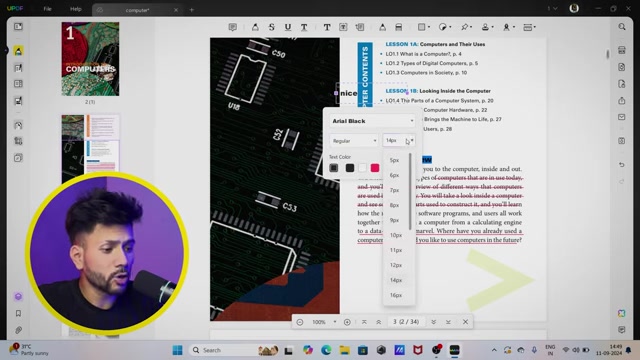
Task: Pick the white text color swatch
Action: coord(362,168)
